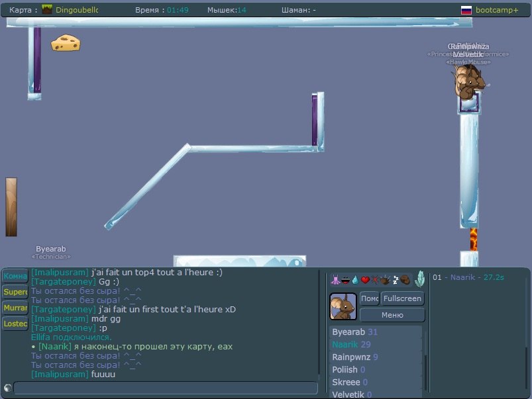Use the clapping hands emote icon

coord(384,280)
